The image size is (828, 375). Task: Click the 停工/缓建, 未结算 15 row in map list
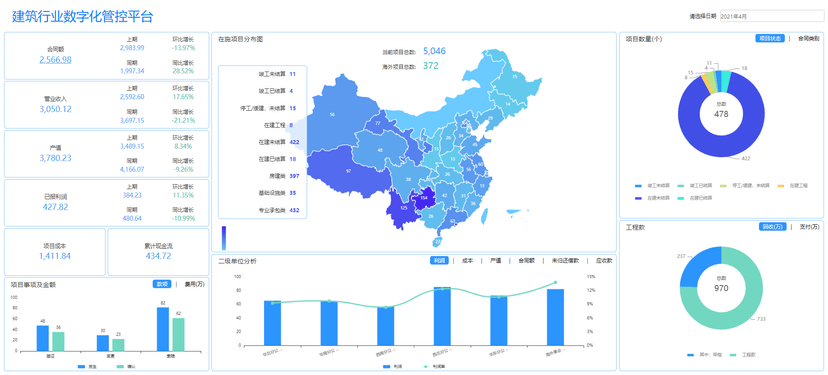pyautogui.click(x=267, y=108)
